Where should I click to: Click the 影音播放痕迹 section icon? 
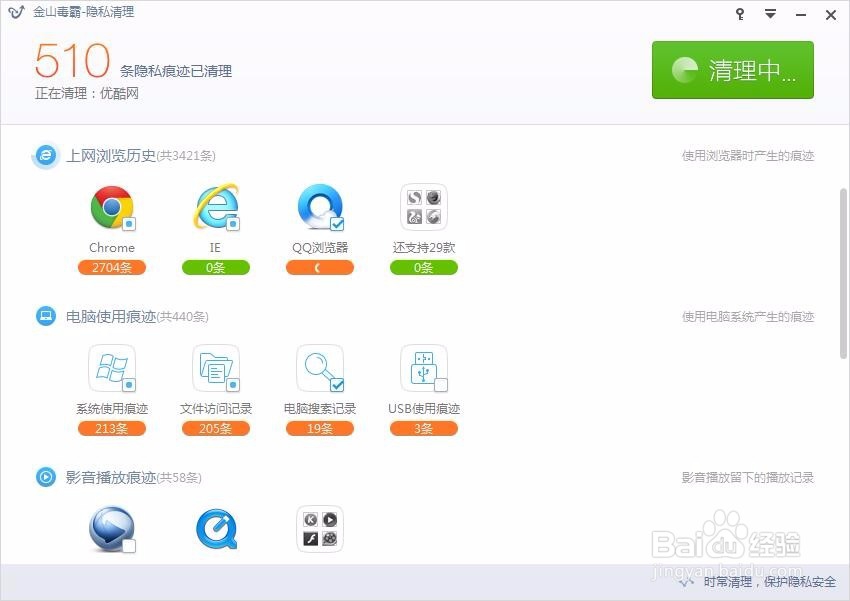pyautogui.click(x=46, y=477)
